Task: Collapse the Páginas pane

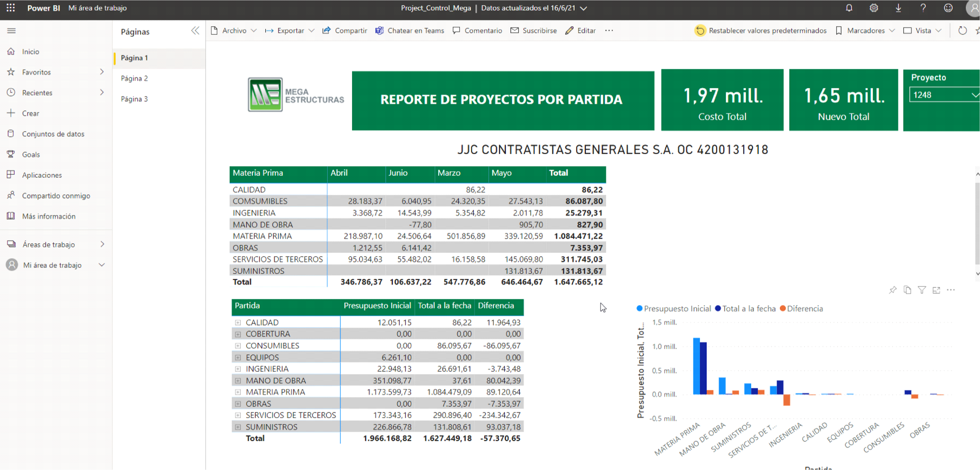Action: click(x=195, y=31)
